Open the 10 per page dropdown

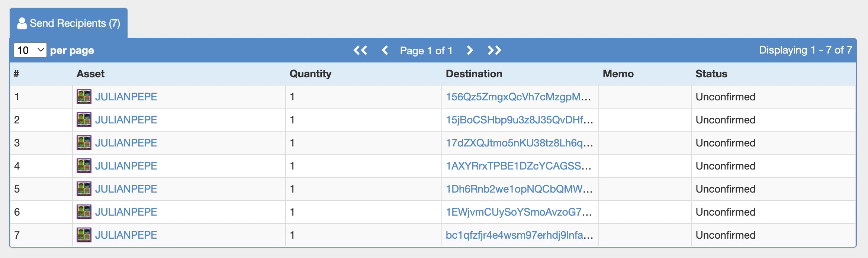pyautogui.click(x=30, y=50)
